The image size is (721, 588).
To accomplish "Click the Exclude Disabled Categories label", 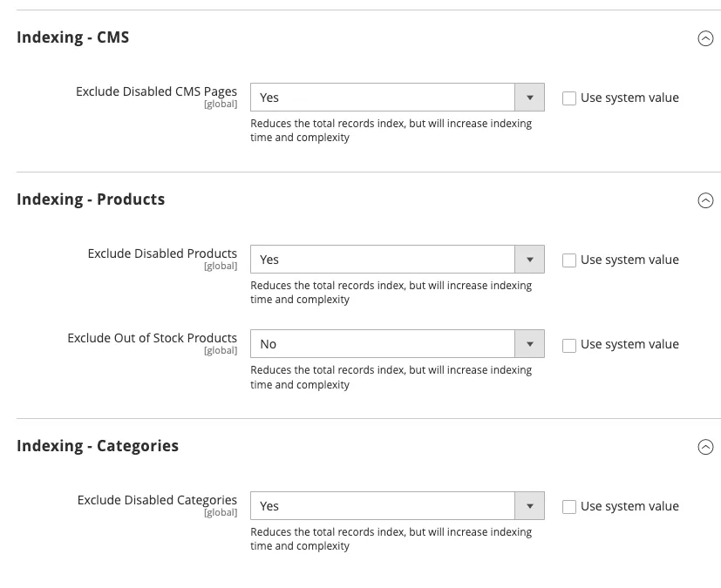I will click(x=157, y=500).
